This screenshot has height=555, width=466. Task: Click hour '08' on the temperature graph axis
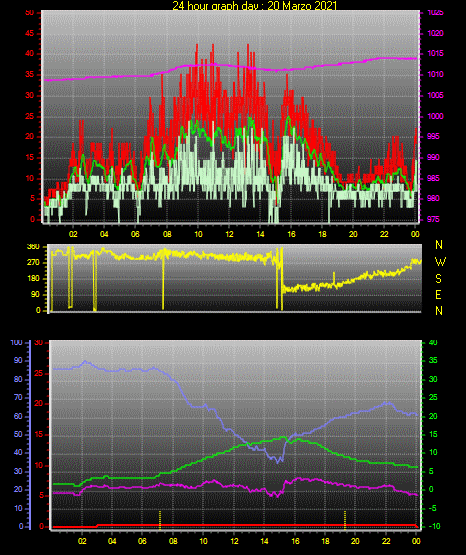[x=173, y=541]
